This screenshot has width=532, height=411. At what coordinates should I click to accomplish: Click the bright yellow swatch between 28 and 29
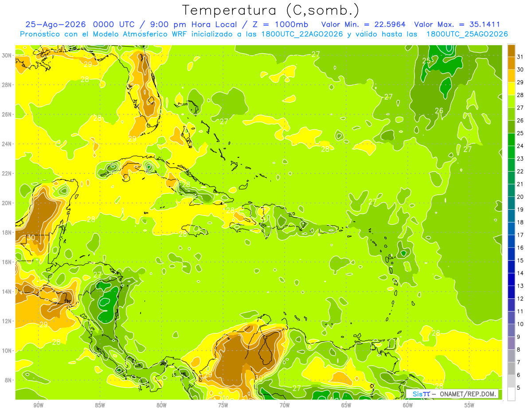point(511,89)
